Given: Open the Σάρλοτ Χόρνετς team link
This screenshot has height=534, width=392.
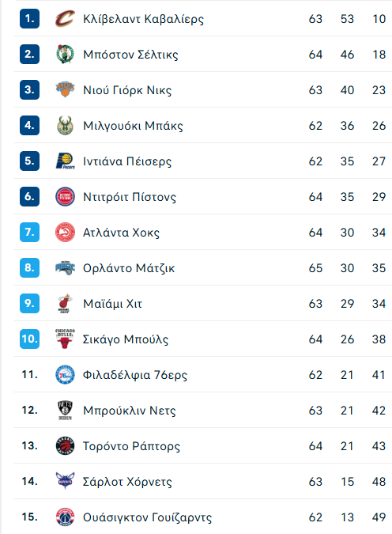Looking at the screenshot, I should point(127,482).
